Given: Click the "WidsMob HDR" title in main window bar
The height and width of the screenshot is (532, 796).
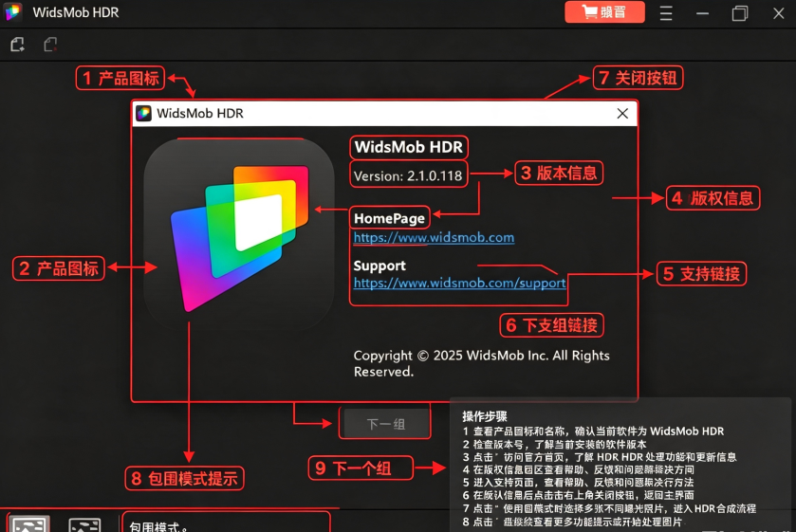Looking at the screenshot, I should (x=76, y=12).
